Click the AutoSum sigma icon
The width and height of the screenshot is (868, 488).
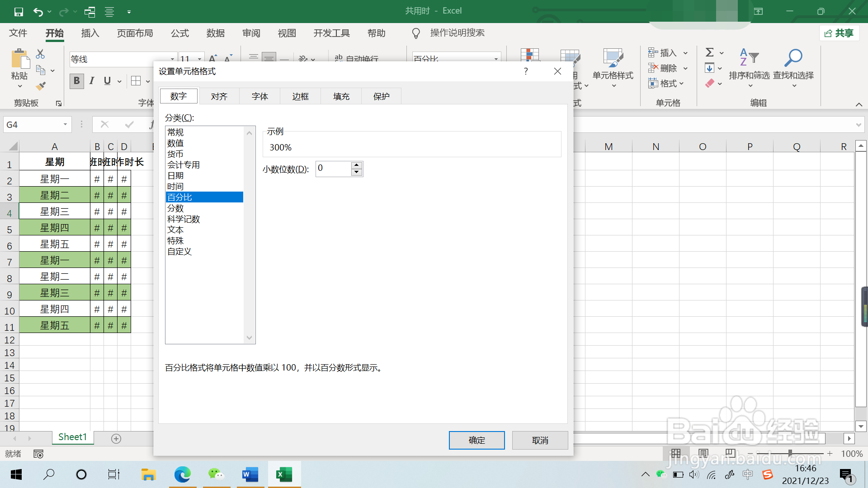pos(710,53)
